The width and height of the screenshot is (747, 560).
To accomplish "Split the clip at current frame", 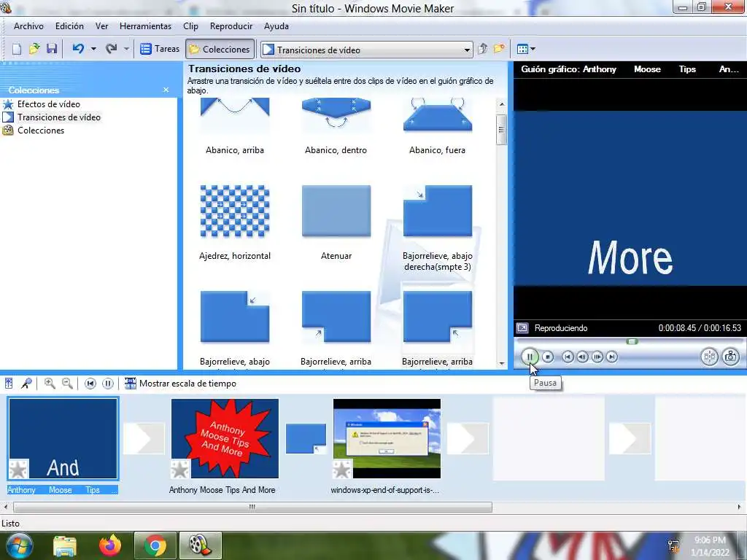I will [x=709, y=357].
